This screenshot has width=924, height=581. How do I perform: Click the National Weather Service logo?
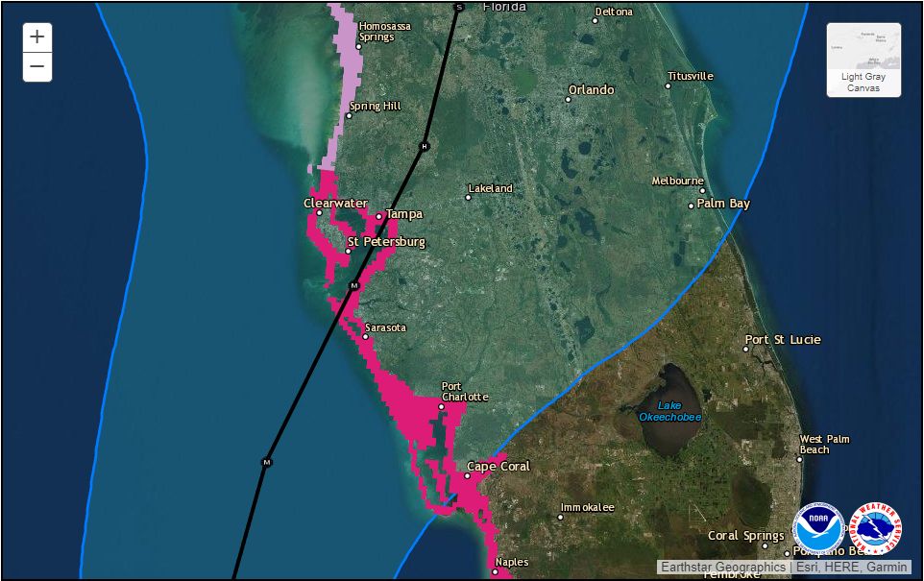tap(876, 527)
